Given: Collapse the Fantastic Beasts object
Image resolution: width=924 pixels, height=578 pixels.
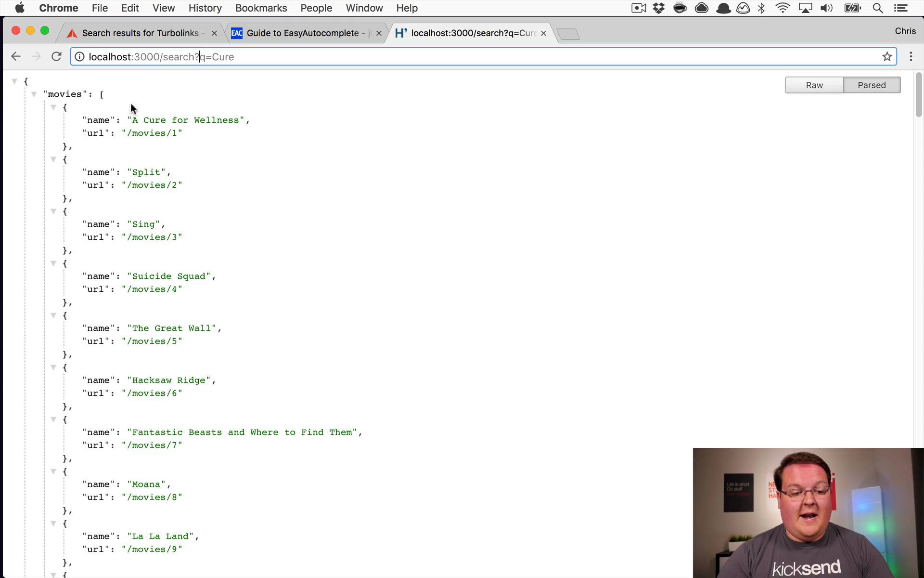Looking at the screenshot, I should (x=53, y=420).
